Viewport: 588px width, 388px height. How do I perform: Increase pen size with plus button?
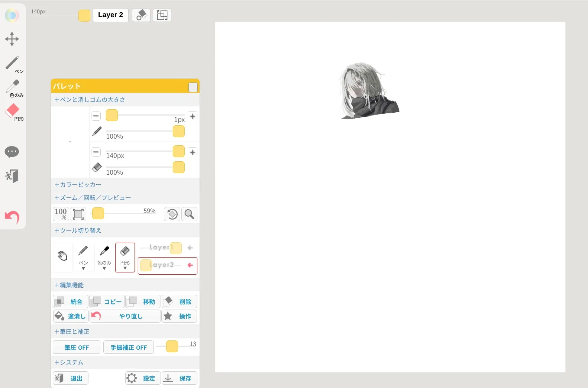click(193, 116)
